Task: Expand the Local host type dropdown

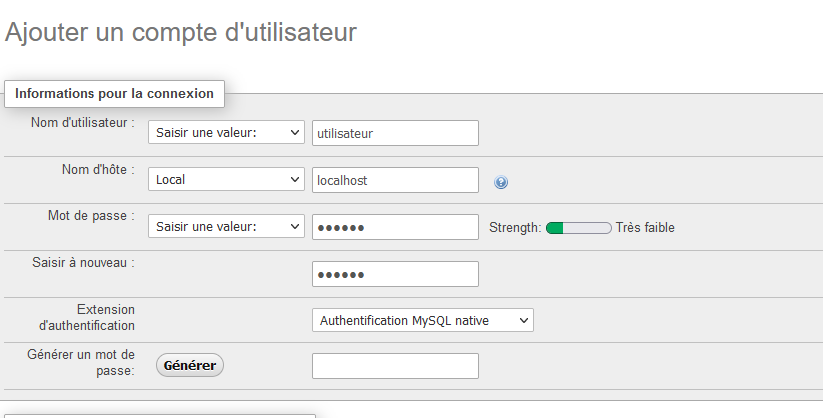Action: 226,180
